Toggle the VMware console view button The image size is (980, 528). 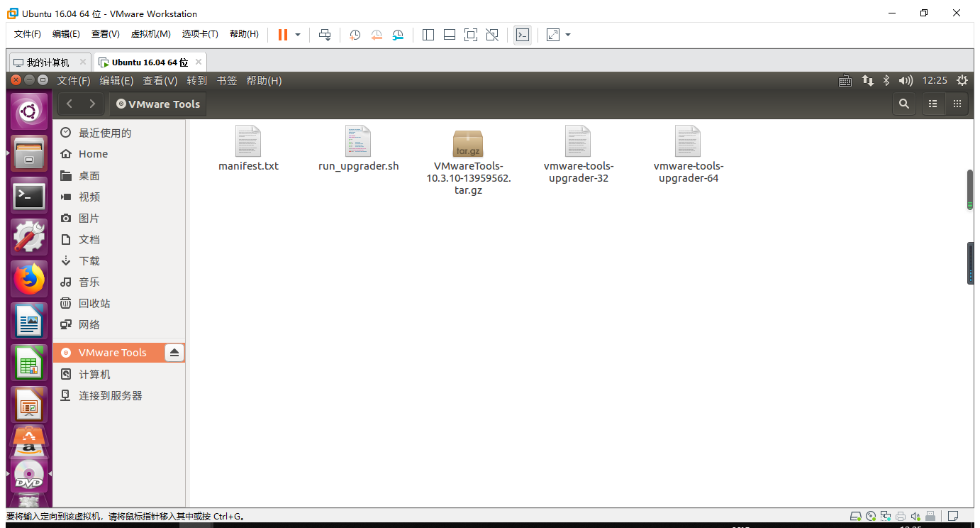tap(523, 35)
